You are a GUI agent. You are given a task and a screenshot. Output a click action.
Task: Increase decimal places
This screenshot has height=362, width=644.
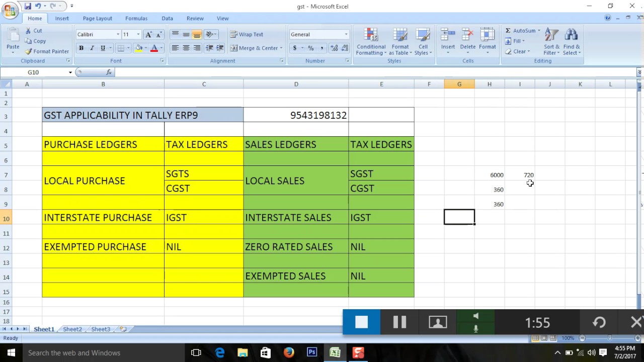tap(334, 48)
